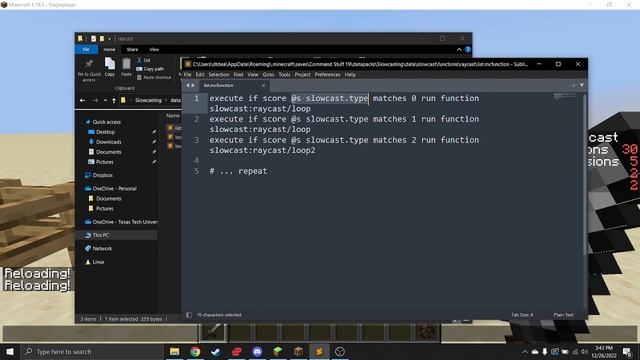Open Steam from the taskbar
Image resolution: width=640 pixels, height=360 pixels.
[216, 351]
